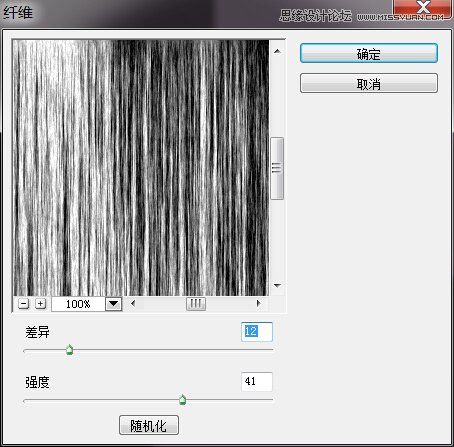454x447 pixels.
Task: Click the 差异 slider handle
Action: click(x=69, y=350)
